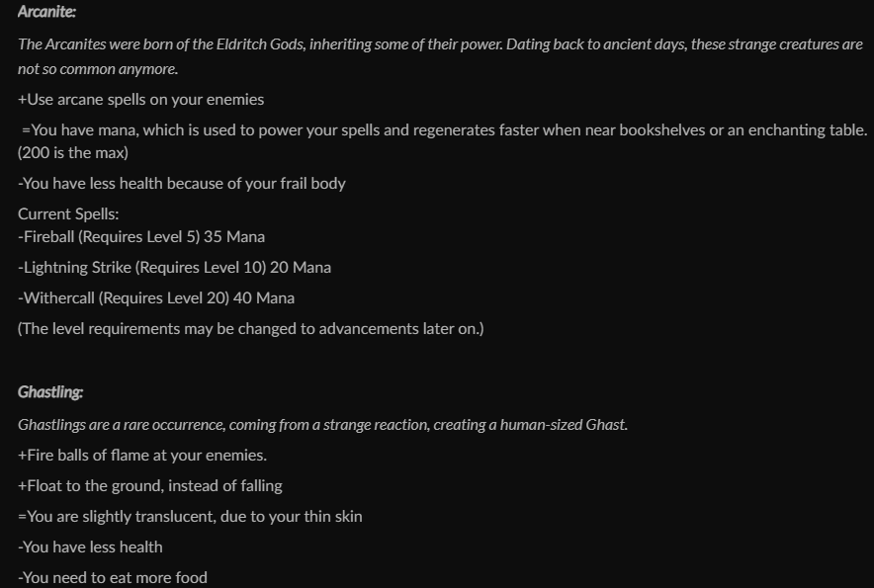This screenshot has width=874, height=588.
Task: Click the Ghastling heading
Action: tap(49, 392)
